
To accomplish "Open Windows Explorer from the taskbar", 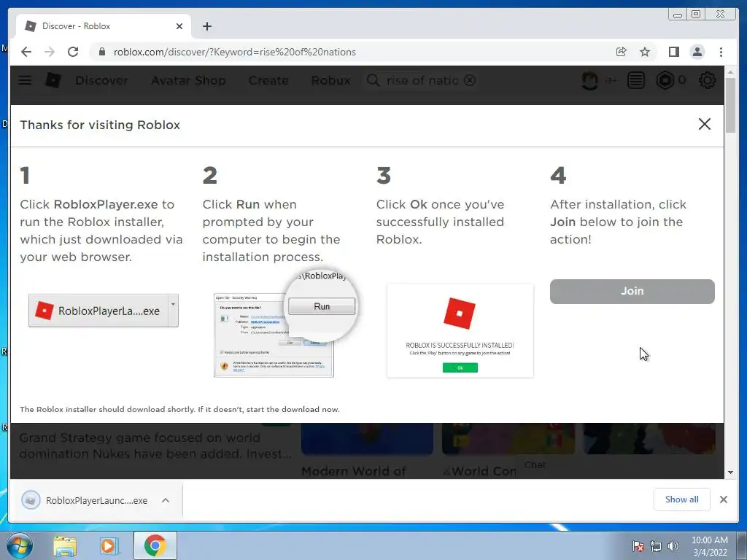I will (65, 545).
